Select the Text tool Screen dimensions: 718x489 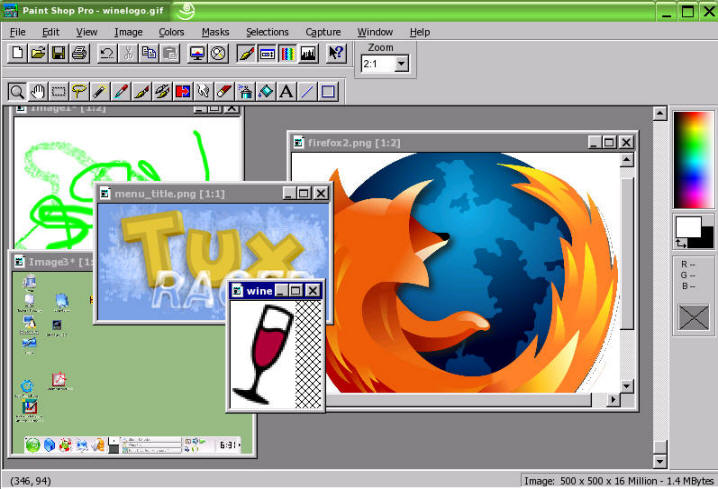coord(286,92)
